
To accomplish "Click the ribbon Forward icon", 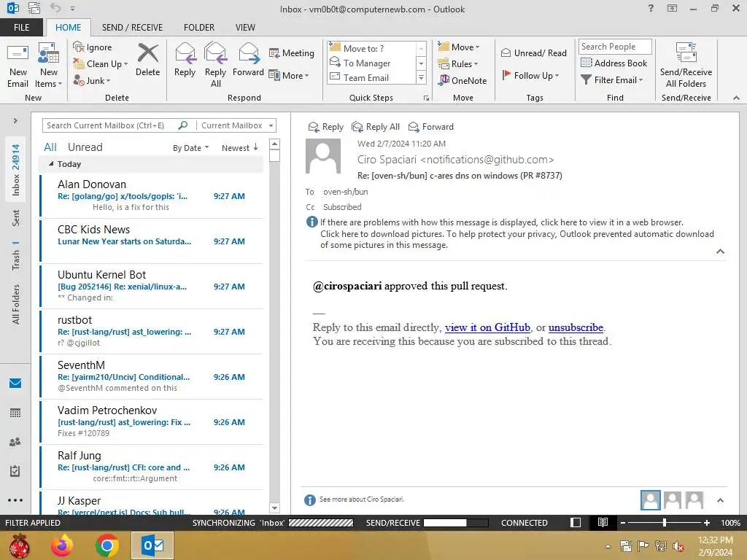I will coord(248,60).
